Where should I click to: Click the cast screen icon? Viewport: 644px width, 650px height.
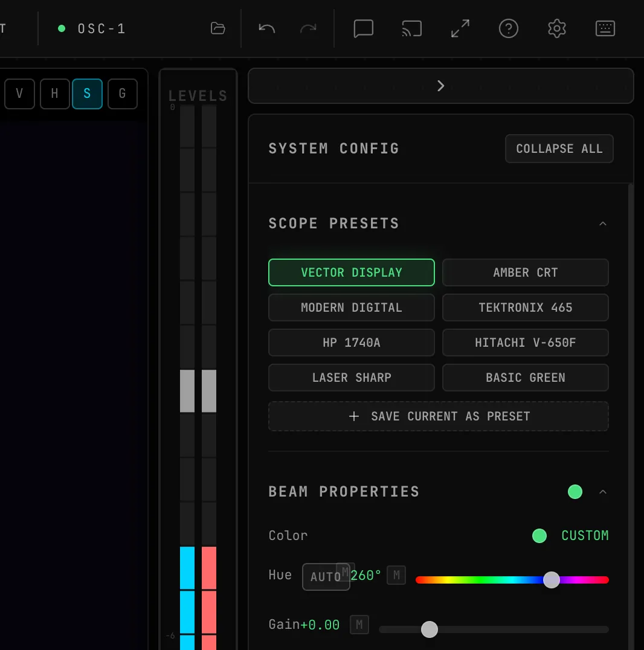412,28
